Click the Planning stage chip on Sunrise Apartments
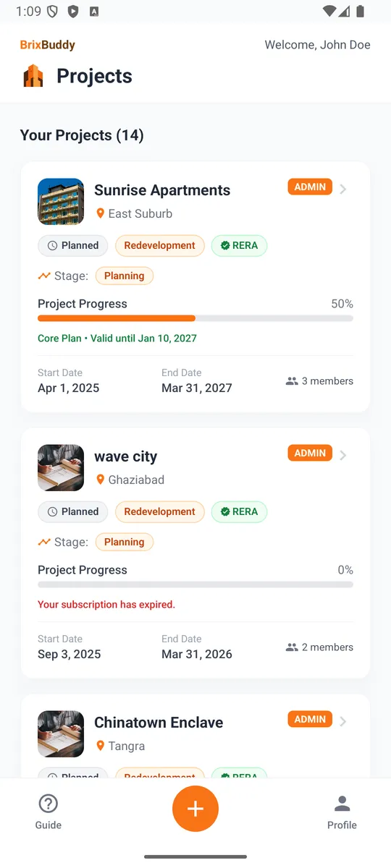The height and width of the screenshot is (868, 391). coord(124,276)
